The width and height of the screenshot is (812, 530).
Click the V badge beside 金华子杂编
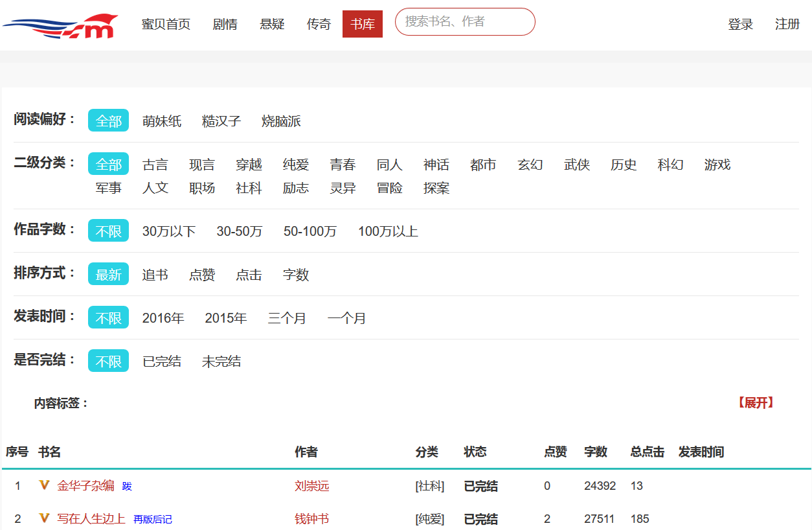click(x=44, y=485)
